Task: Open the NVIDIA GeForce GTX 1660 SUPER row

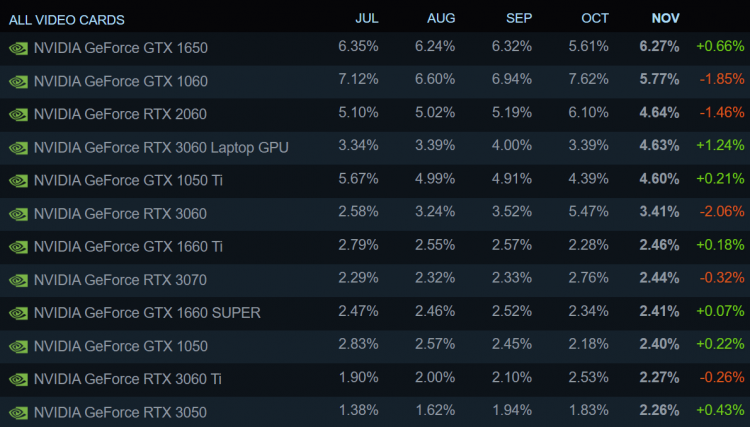Action: click(147, 312)
